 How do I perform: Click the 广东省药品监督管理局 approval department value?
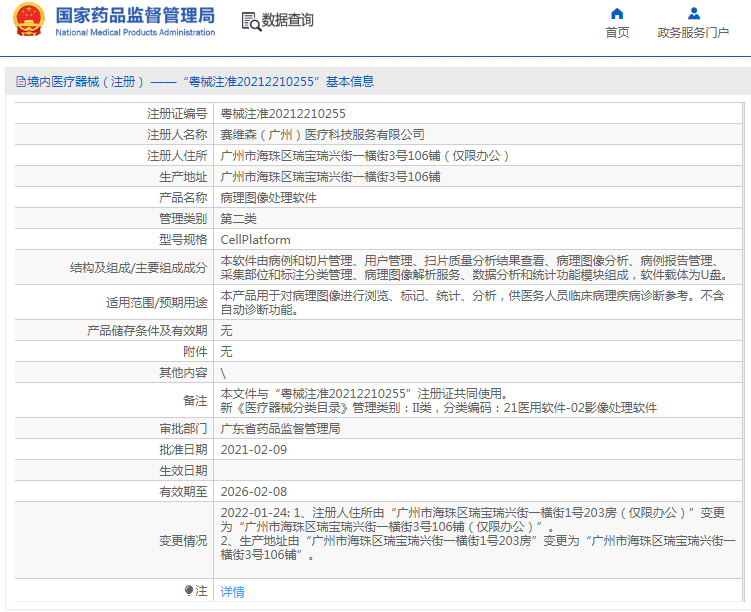[280, 429]
